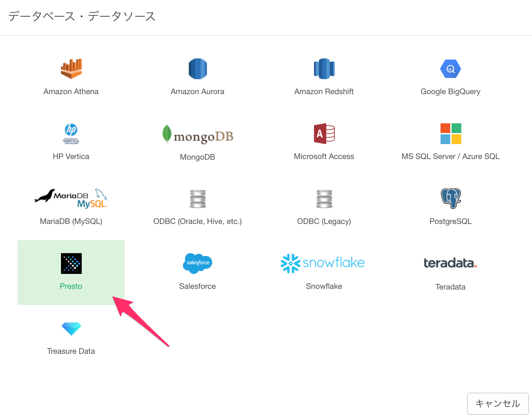Click the Amazon Aurora label
This screenshot has width=532, height=418.
(x=198, y=92)
